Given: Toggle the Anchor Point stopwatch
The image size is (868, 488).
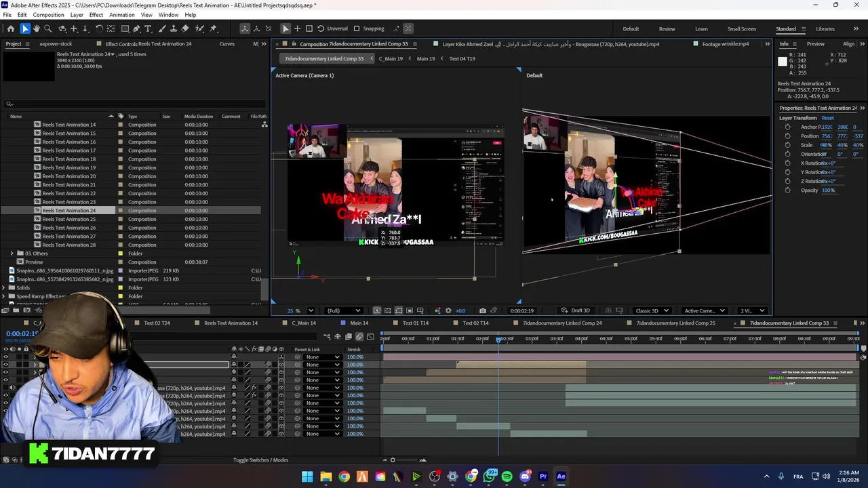Looking at the screenshot, I should coord(787,127).
